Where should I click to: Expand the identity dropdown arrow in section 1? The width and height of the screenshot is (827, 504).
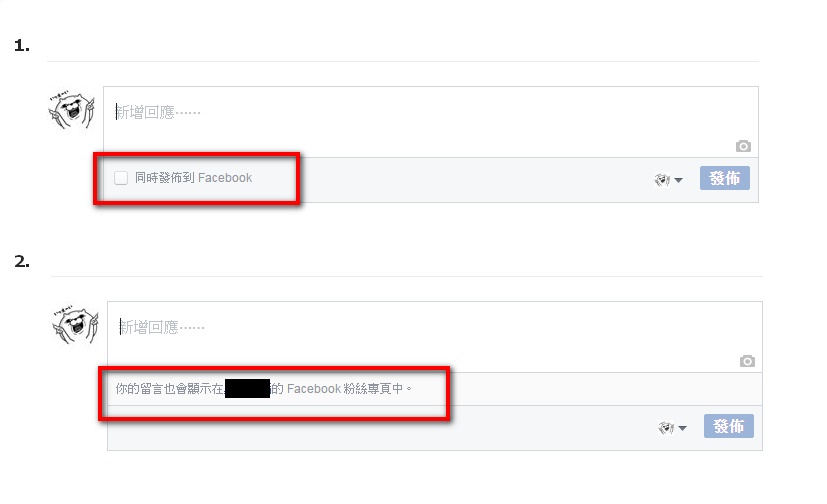click(x=678, y=180)
